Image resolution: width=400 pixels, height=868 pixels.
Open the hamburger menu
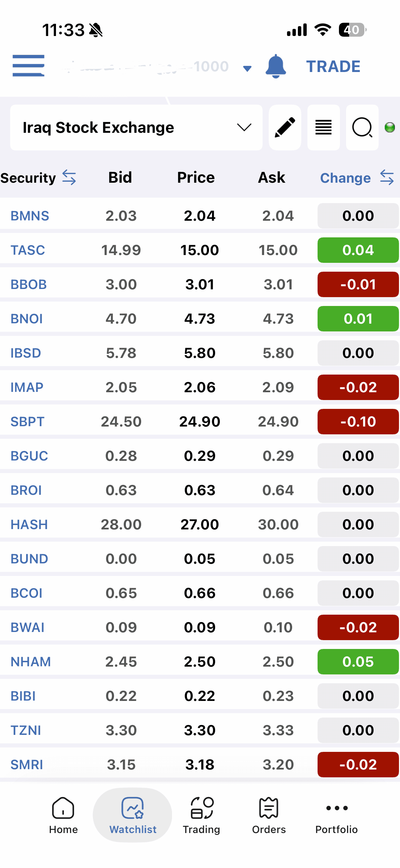(28, 66)
